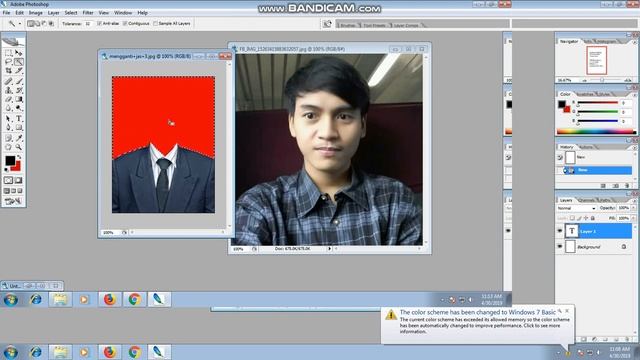This screenshot has height=360, width=640.
Task: Pick a color from the Color ramp
Action: click(596, 131)
